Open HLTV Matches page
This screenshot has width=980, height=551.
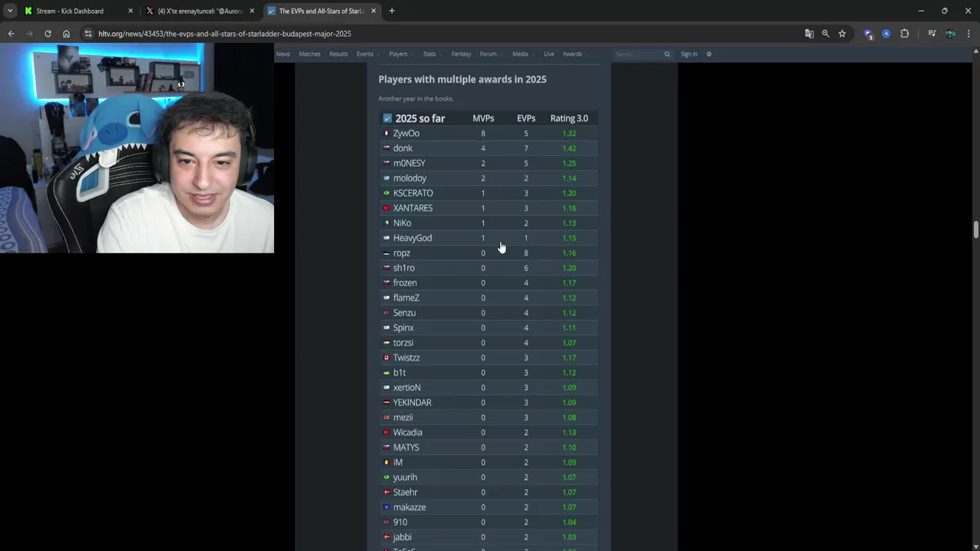(x=310, y=54)
